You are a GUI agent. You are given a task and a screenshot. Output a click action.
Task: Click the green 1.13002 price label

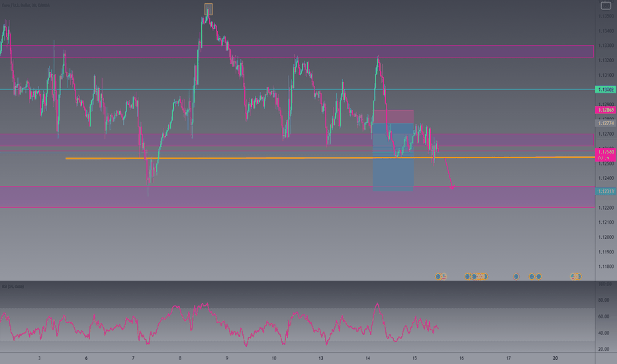pyautogui.click(x=606, y=90)
